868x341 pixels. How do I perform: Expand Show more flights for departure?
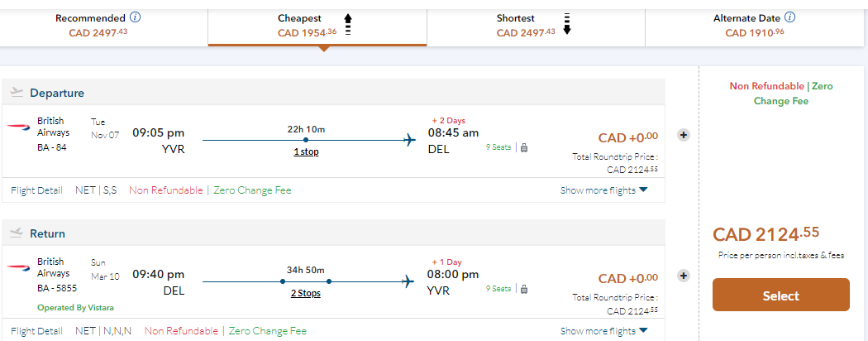click(603, 190)
